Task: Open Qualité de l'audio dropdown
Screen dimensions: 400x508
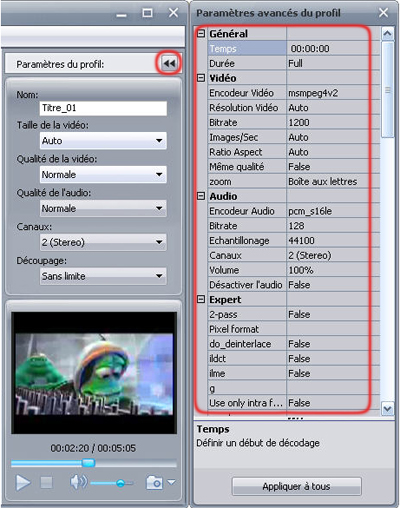Action: (x=103, y=208)
